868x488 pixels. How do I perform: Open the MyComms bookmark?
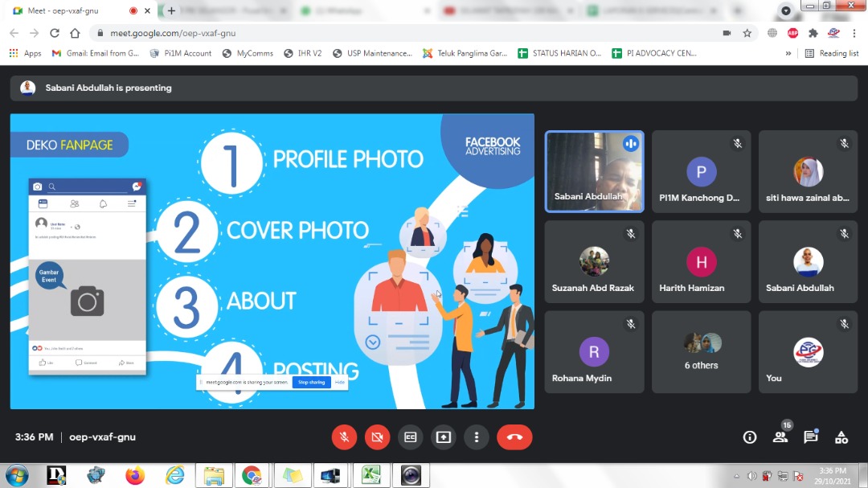248,53
